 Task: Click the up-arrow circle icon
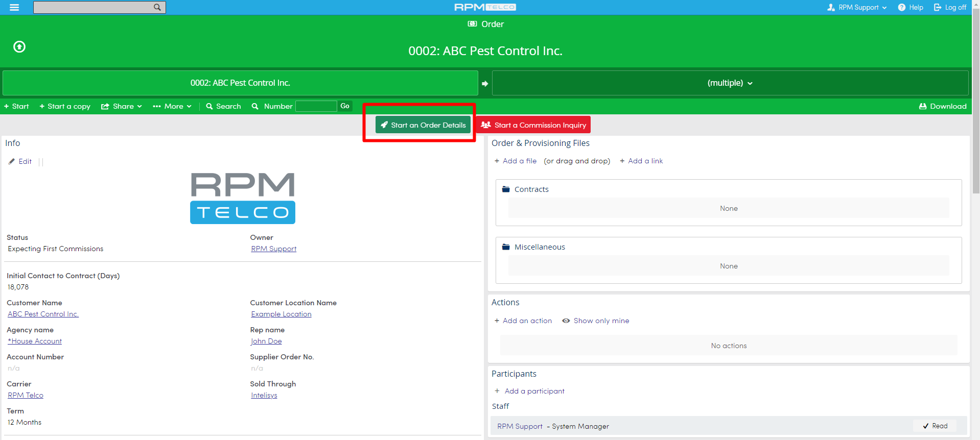pos(19,47)
